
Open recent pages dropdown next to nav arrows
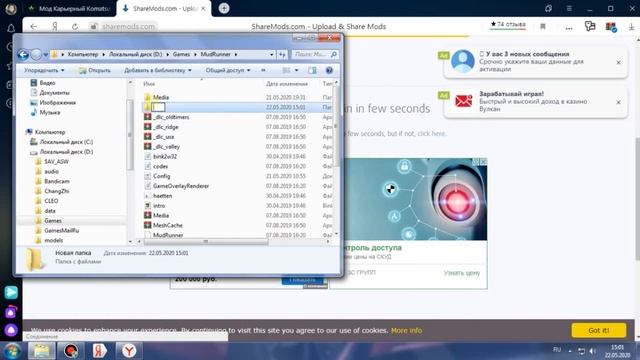pyautogui.click(x=46, y=54)
